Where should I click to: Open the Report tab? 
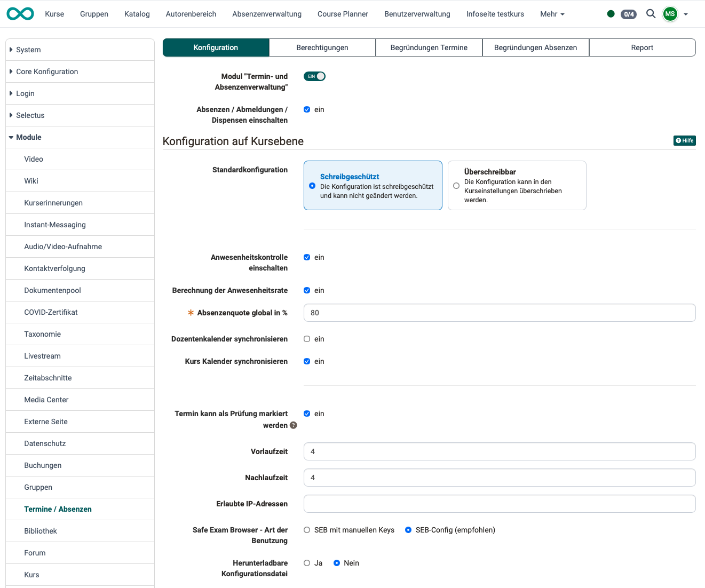tap(642, 47)
